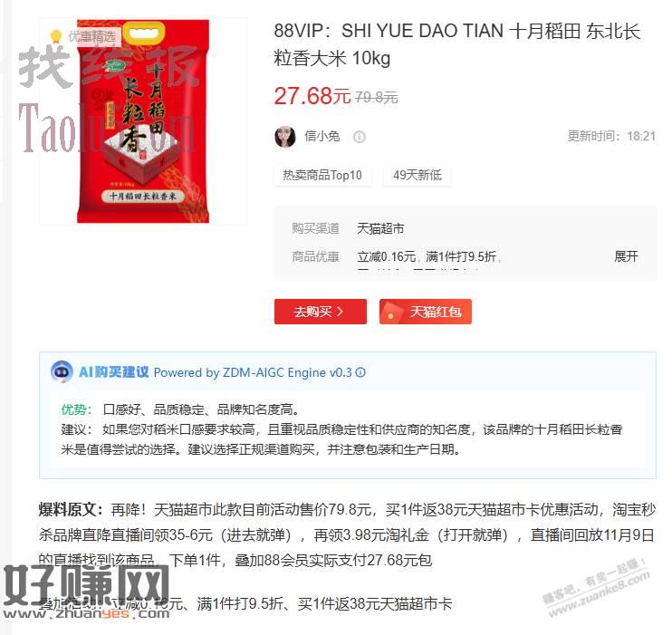
Task: Click the red envelope icon in 天猫红包
Action: (x=392, y=312)
